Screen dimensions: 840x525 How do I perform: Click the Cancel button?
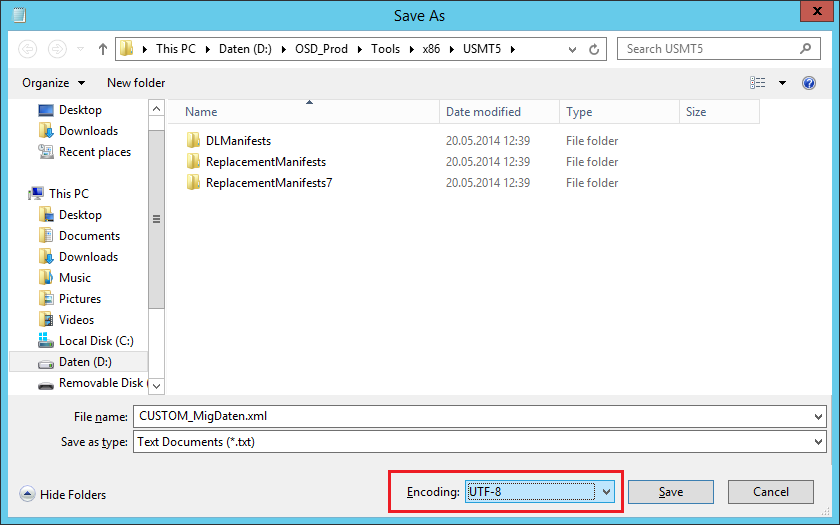point(771,492)
